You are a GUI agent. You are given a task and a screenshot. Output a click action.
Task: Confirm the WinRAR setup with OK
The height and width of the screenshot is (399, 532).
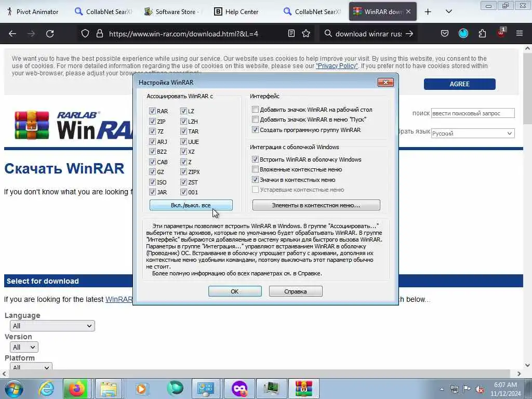pos(235,291)
